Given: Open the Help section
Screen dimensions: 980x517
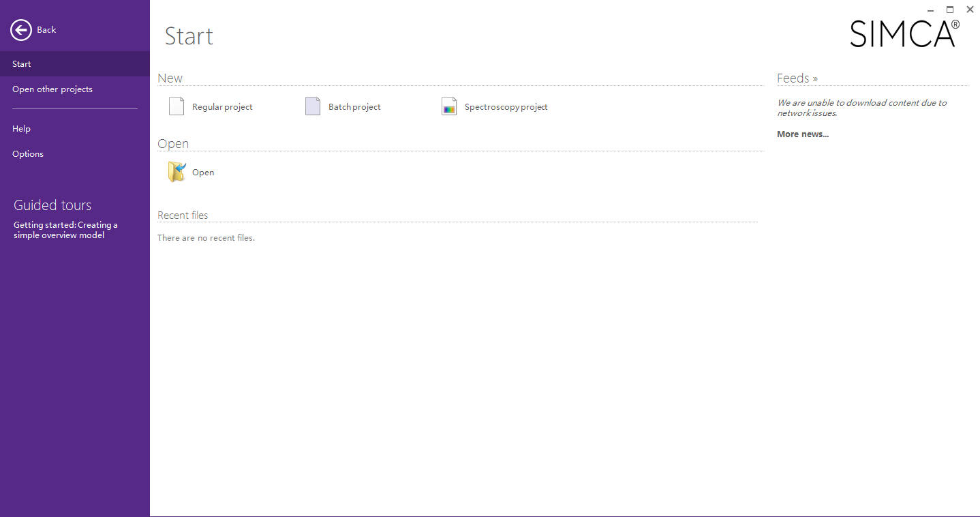Looking at the screenshot, I should pyautogui.click(x=75, y=129).
